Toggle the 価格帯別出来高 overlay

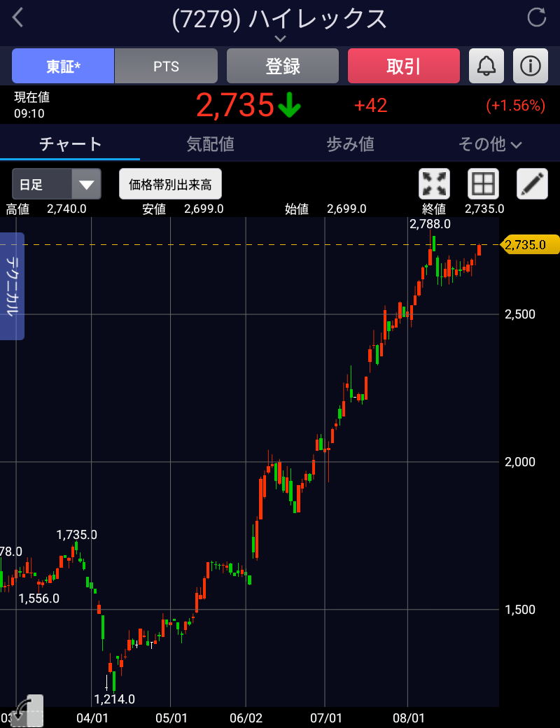click(170, 185)
